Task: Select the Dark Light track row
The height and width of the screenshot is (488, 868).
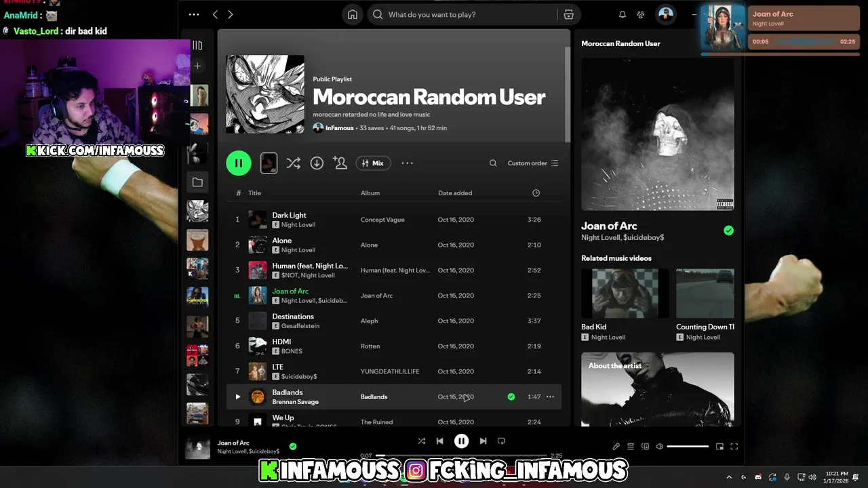Action: coord(394,220)
